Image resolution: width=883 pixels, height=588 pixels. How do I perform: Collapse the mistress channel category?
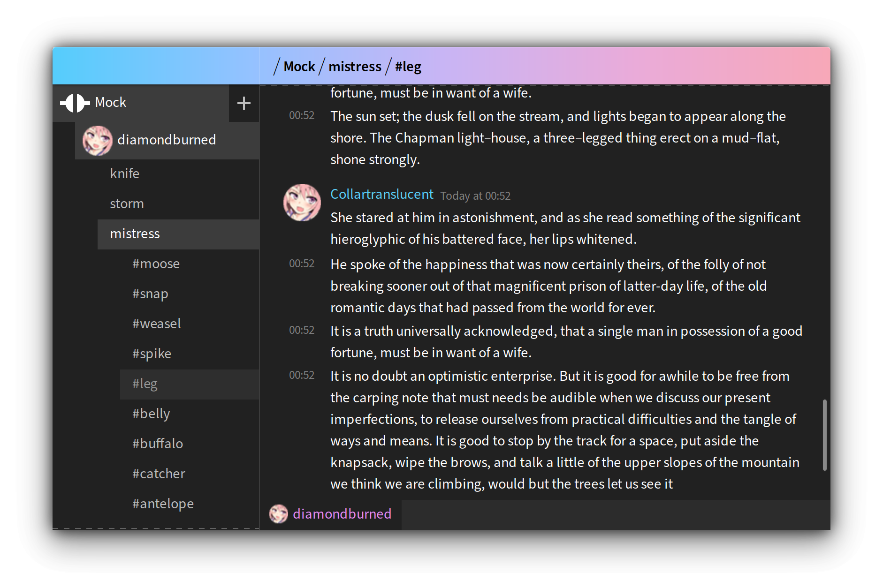pyautogui.click(x=135, y=234)
